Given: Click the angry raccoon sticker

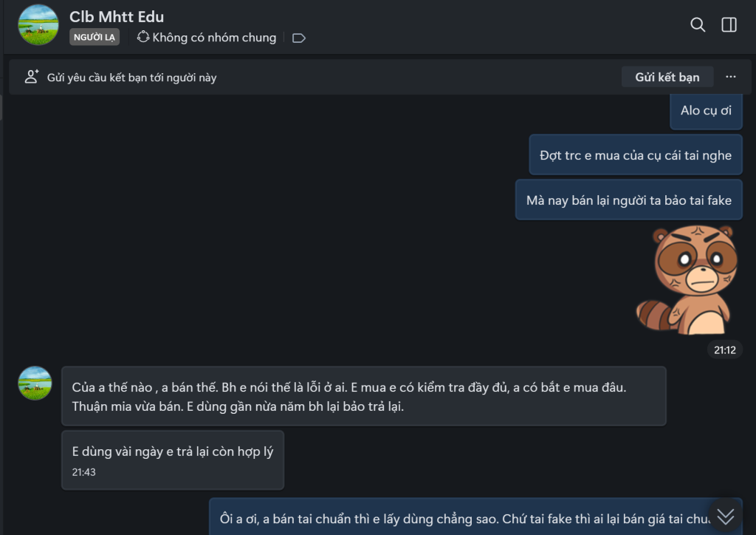Looking at the screenshot, I should tap(688, 280).
